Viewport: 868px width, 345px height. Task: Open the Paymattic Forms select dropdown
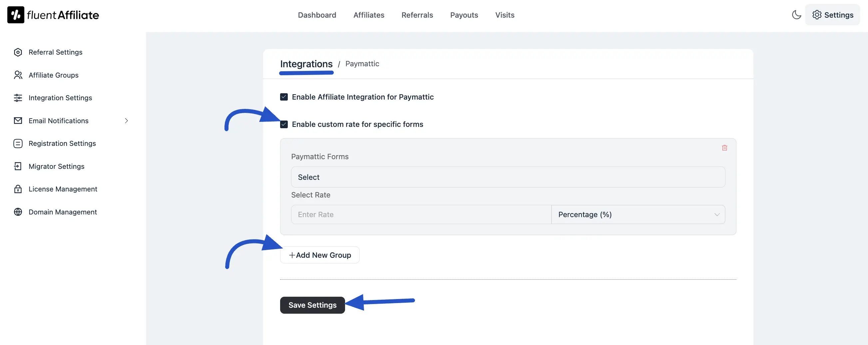tap(508, 177)
